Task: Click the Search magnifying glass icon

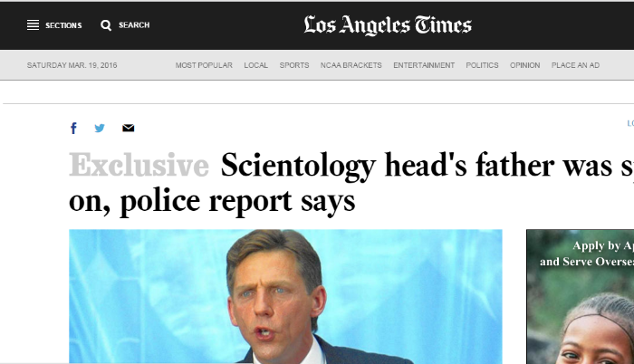Action: click(106, 25)
